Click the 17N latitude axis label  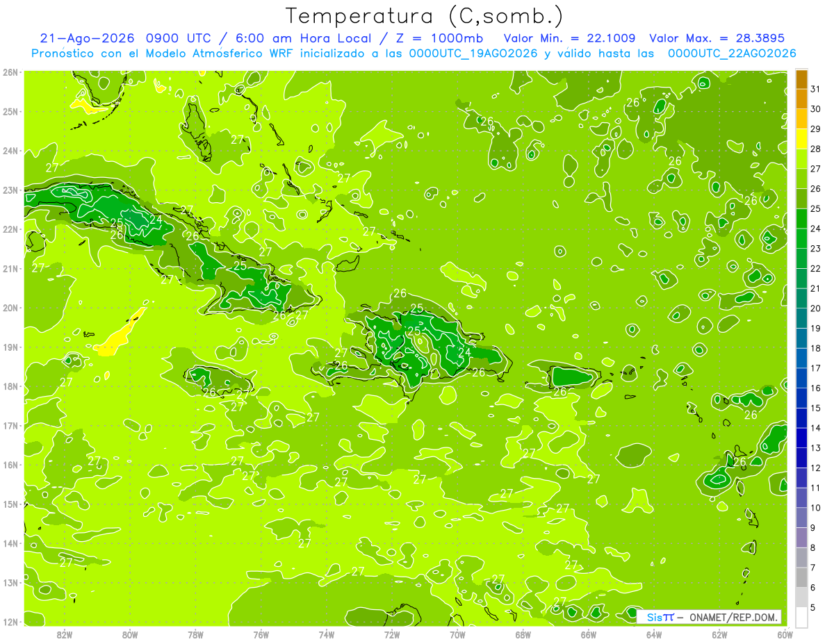(x=10, y=425)
